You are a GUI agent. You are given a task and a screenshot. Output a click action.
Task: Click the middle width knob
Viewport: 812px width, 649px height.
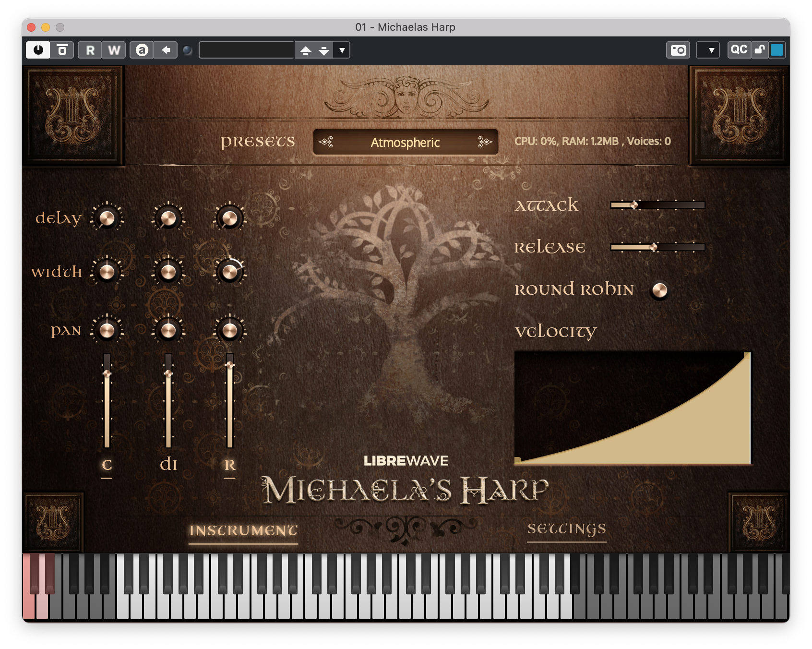pyautogui.click(x=168, y=272)
